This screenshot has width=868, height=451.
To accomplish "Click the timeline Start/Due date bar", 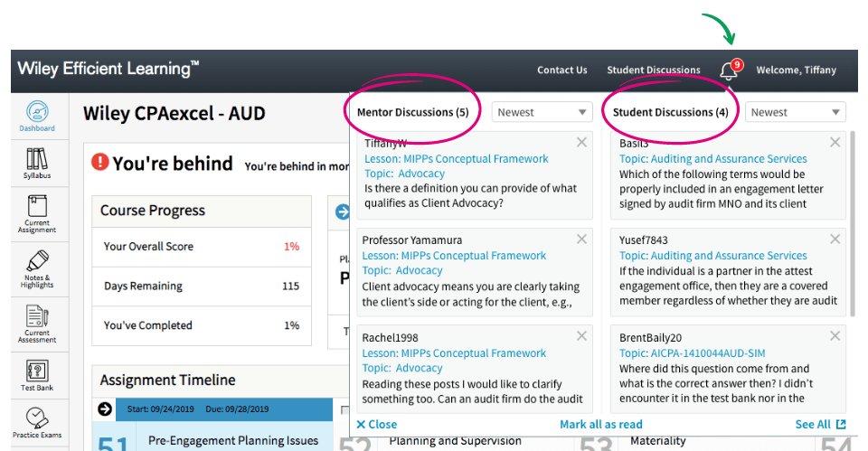I will (x=223, y=409).
